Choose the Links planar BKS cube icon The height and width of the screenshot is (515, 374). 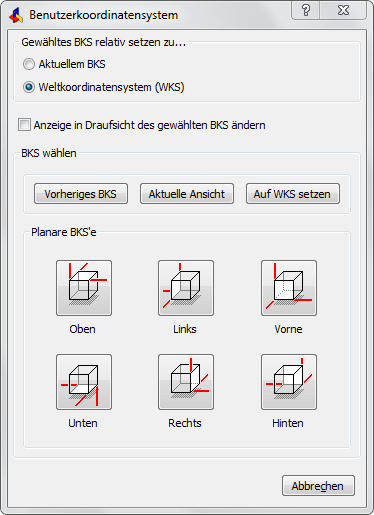click(186, 288)
